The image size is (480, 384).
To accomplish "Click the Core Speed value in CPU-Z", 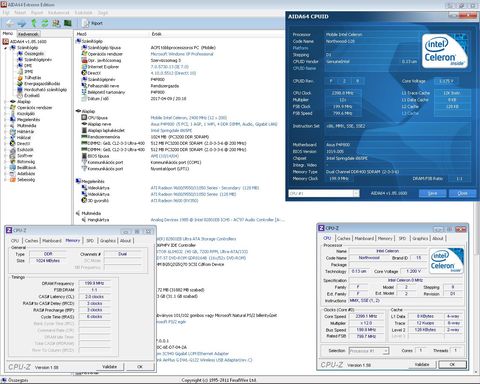I will pos(366,316).
